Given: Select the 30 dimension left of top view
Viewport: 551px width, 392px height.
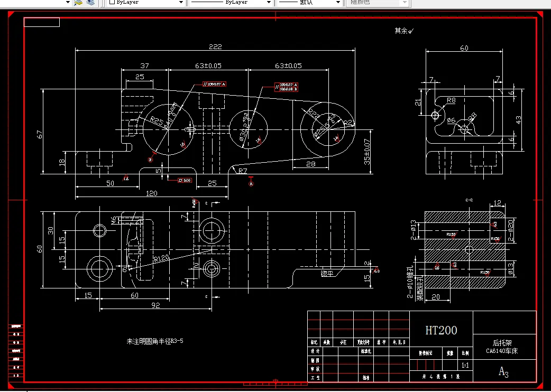Looking at the screenshot, I should pyautogui.click(x=50, y=230).
